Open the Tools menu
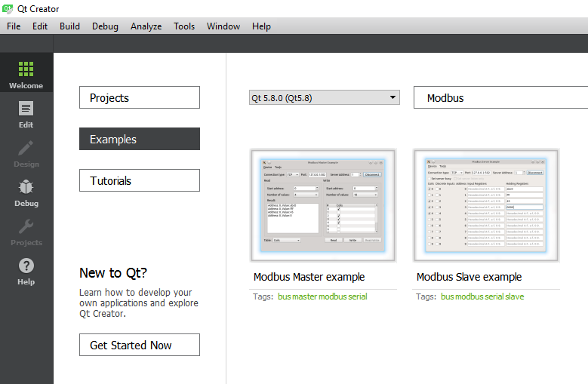The image size is (588, 384). click(x=184, y=26)
